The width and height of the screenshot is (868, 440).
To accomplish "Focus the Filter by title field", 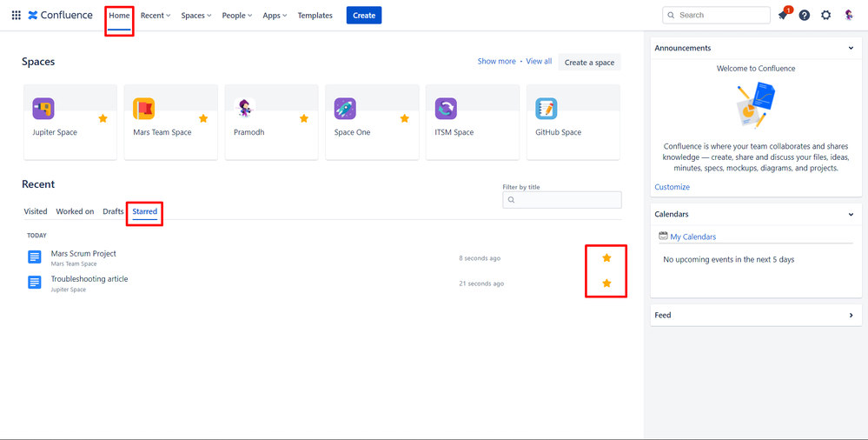I will point(562,200).
